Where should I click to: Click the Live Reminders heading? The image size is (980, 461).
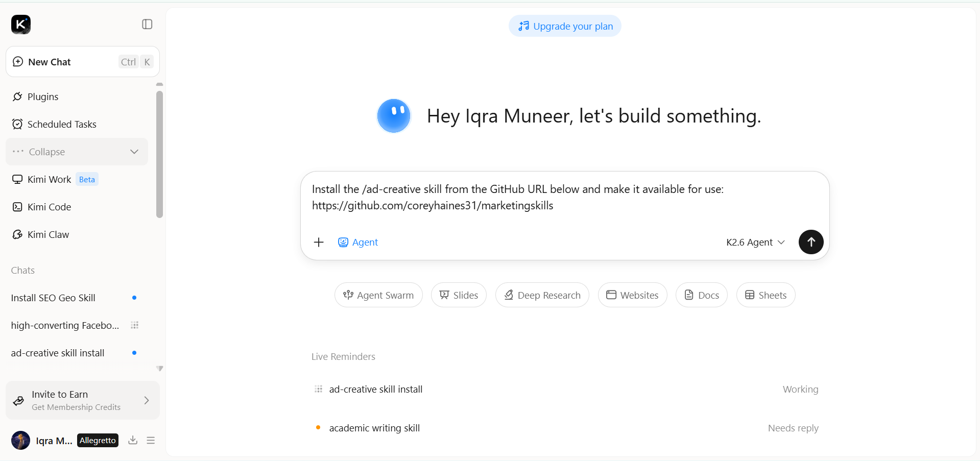343,356
